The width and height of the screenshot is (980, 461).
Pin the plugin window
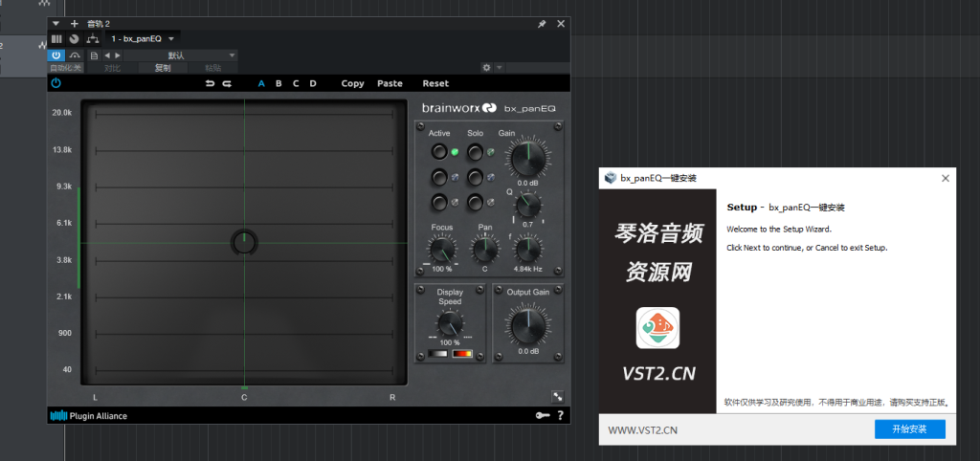click(x=542, y=23)
